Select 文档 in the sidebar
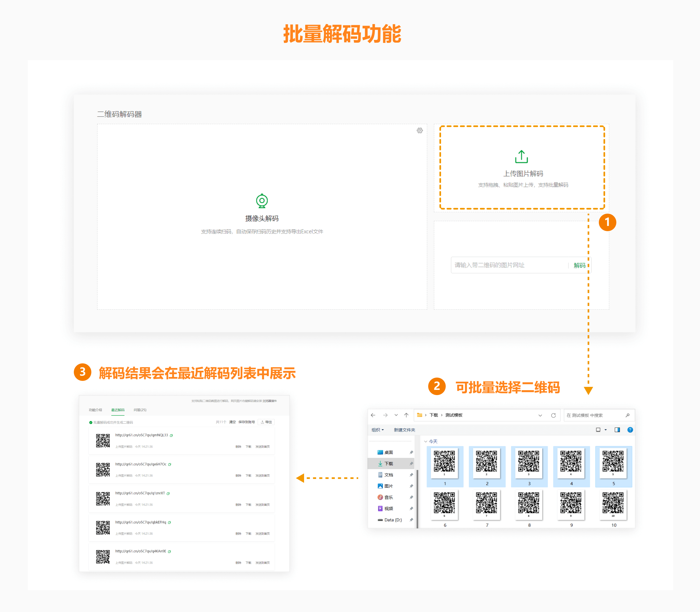This screenshot has width=700, height=612. click(x=389, y=475)
